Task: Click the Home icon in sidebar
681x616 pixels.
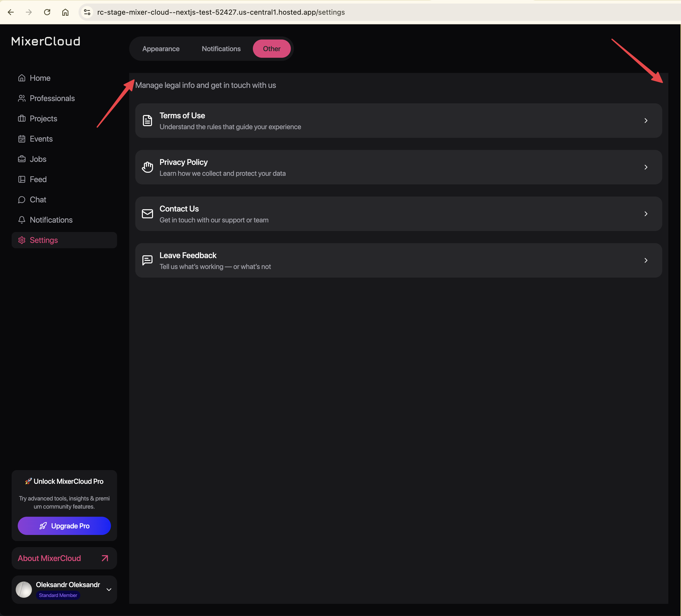Action: pos(22,78)
